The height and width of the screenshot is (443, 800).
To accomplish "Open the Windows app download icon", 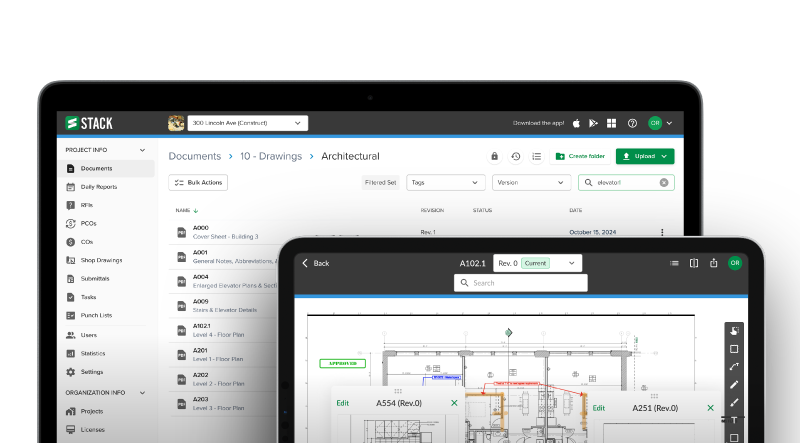I will tap(611, 123).
